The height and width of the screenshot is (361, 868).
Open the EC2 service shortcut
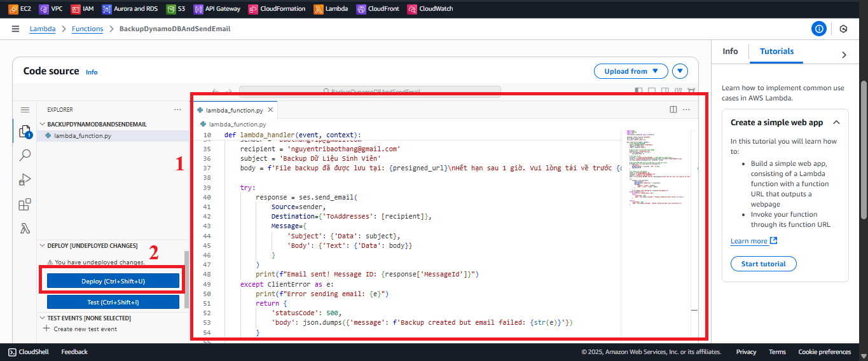(x=20, y=9)
